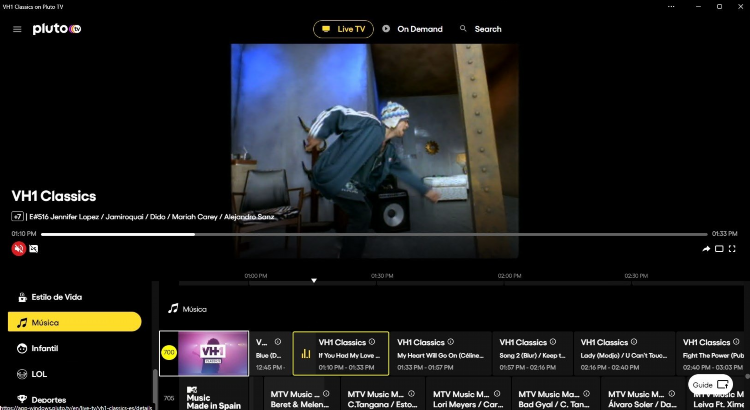Select the Música category

pyautogui.click(x=75, y=322)
